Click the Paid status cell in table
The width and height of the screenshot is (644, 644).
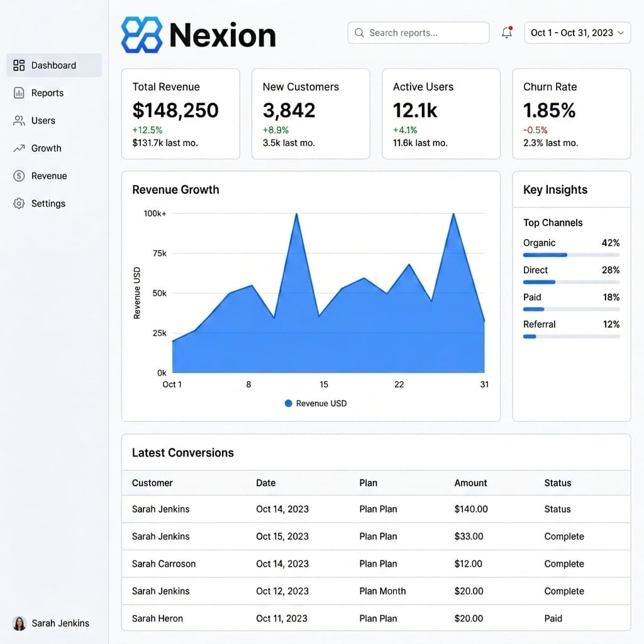click(553, 619)
